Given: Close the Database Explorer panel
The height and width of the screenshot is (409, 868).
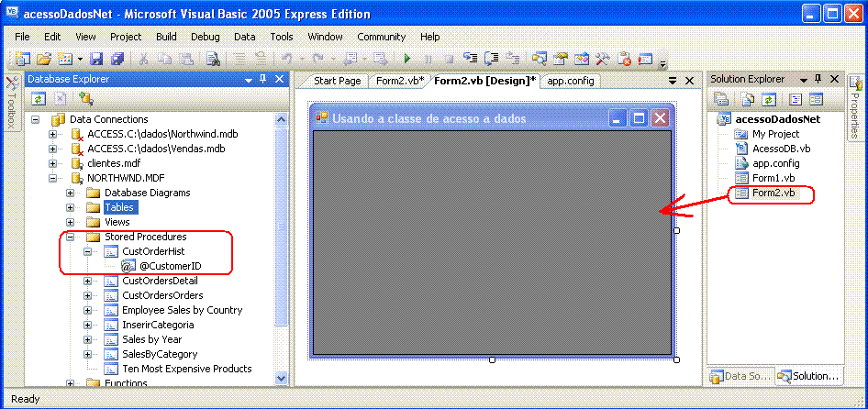Looking at the screenshot, I should tap(278, 79).
